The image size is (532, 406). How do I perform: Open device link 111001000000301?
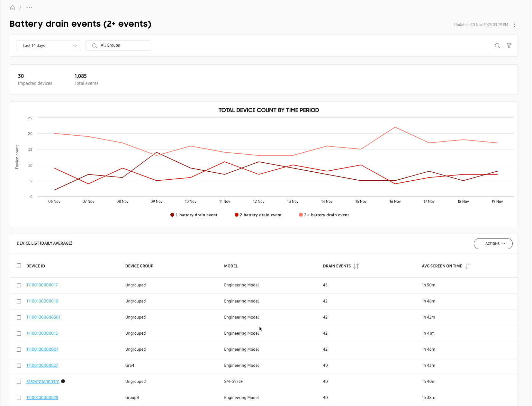(43, 317)
